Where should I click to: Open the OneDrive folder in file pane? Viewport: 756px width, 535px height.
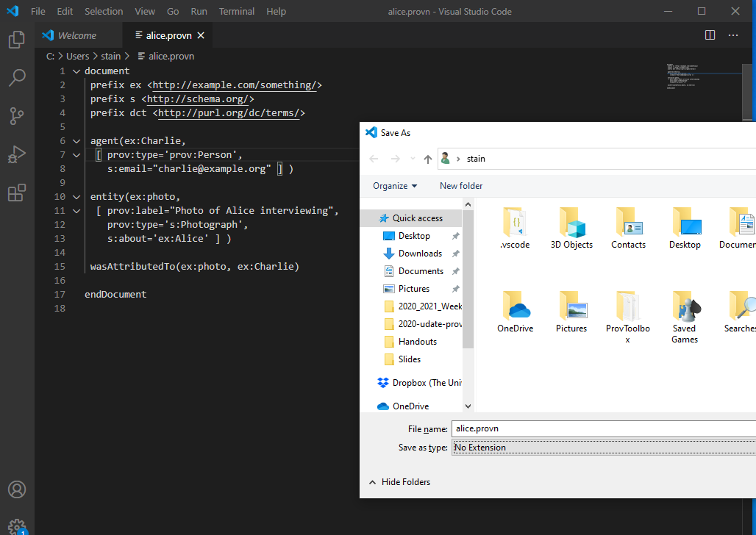(x=515, y=312)
